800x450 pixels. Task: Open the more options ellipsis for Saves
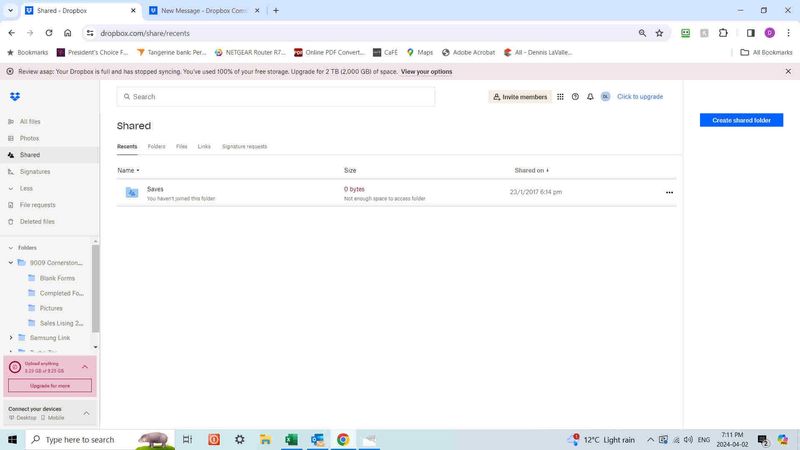pyautogui.click(x=669, y=192)
